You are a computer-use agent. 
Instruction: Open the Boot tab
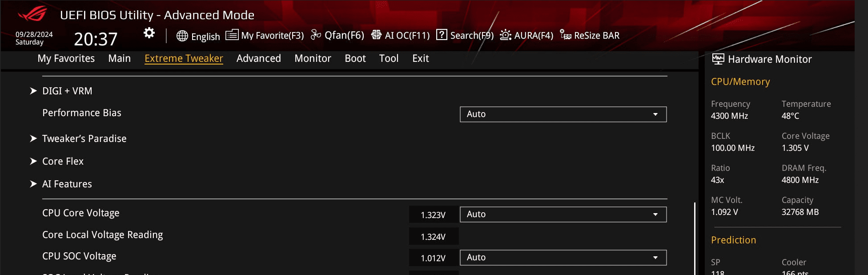(355, 58)
